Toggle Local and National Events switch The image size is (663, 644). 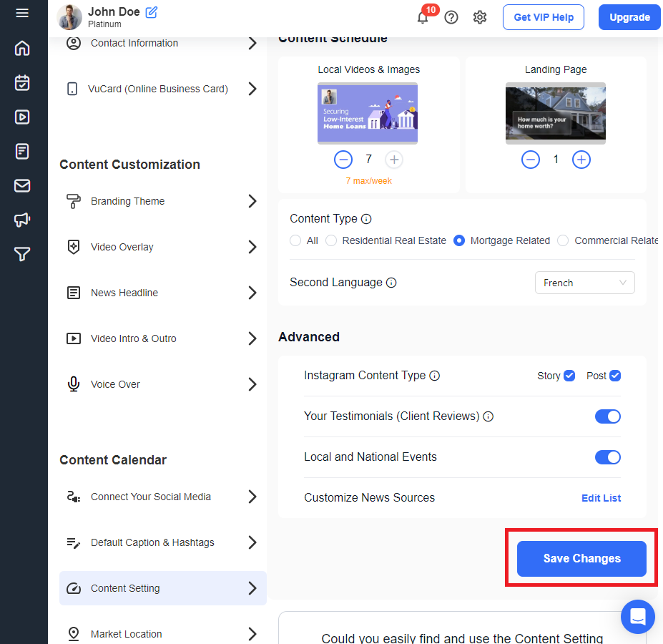pos(607,457)
